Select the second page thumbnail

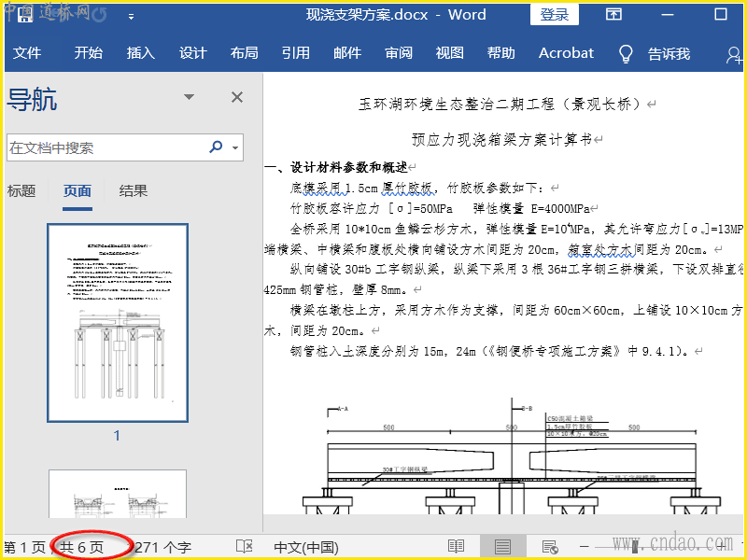118,494
